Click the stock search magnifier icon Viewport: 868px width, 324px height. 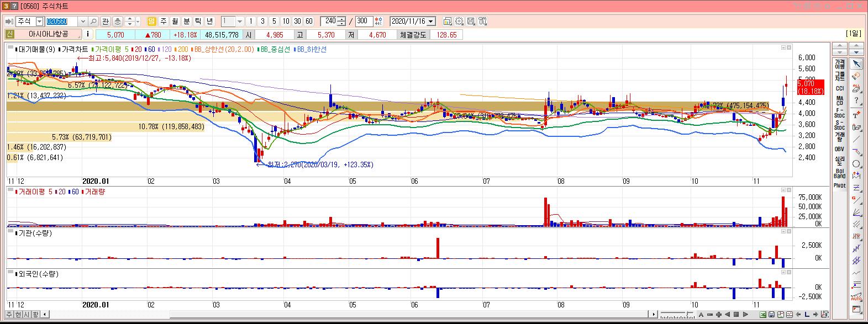pyautogui.click(x=93, y=22)
